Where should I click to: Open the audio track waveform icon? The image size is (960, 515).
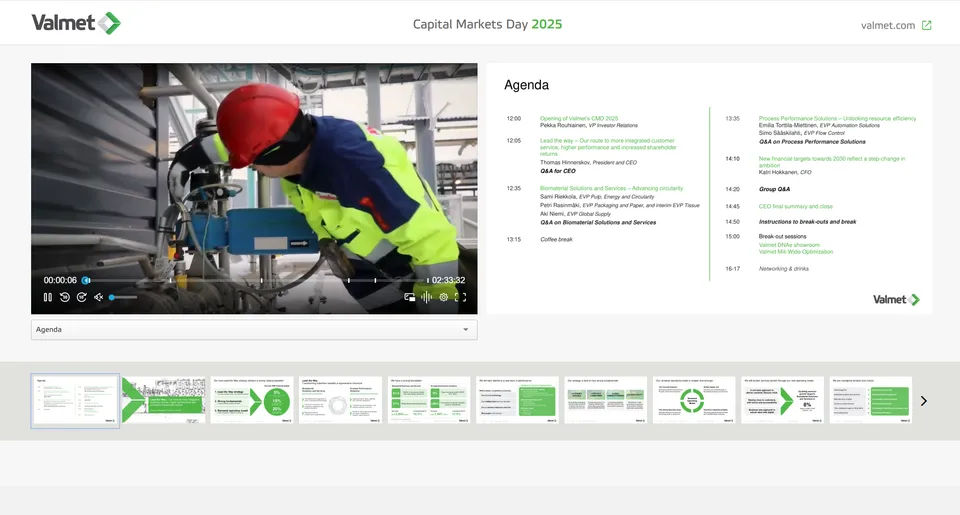426,297
